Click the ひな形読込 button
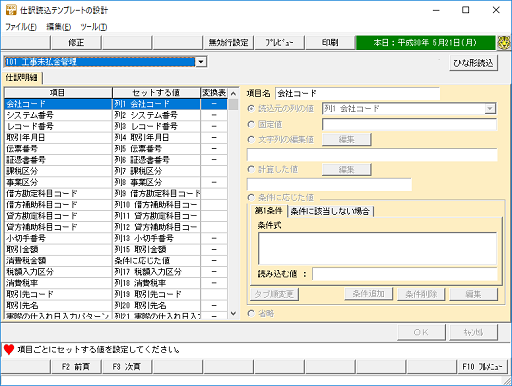Screen dimensions: 512x386 (473, 63)
